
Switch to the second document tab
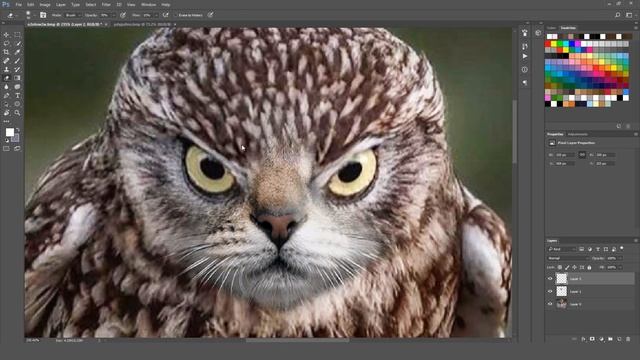pos(143,24)
